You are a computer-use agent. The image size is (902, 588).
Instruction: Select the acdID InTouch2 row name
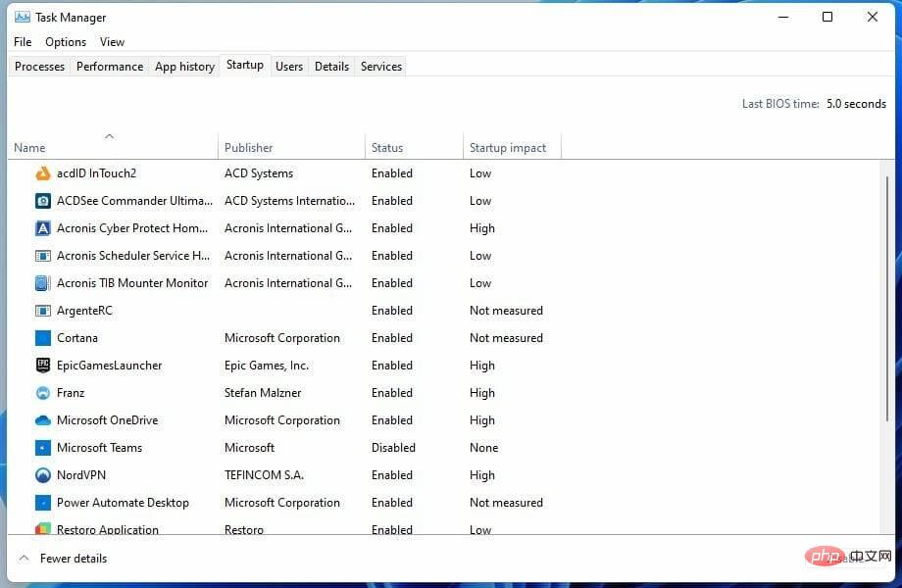97,173
